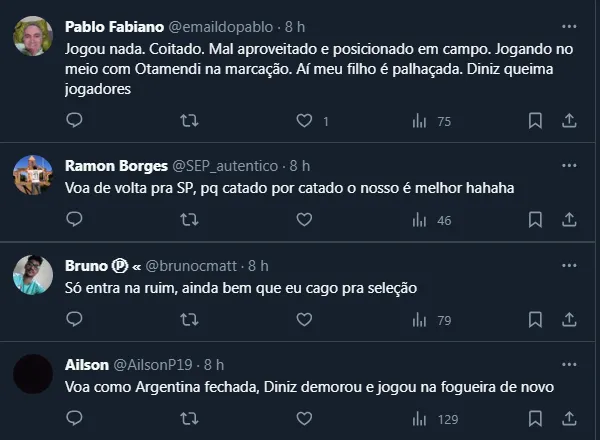This screenshot has width=600, height=440.
Task: Open more options for Bruno's tweet
Action: (x=568, y=265)
